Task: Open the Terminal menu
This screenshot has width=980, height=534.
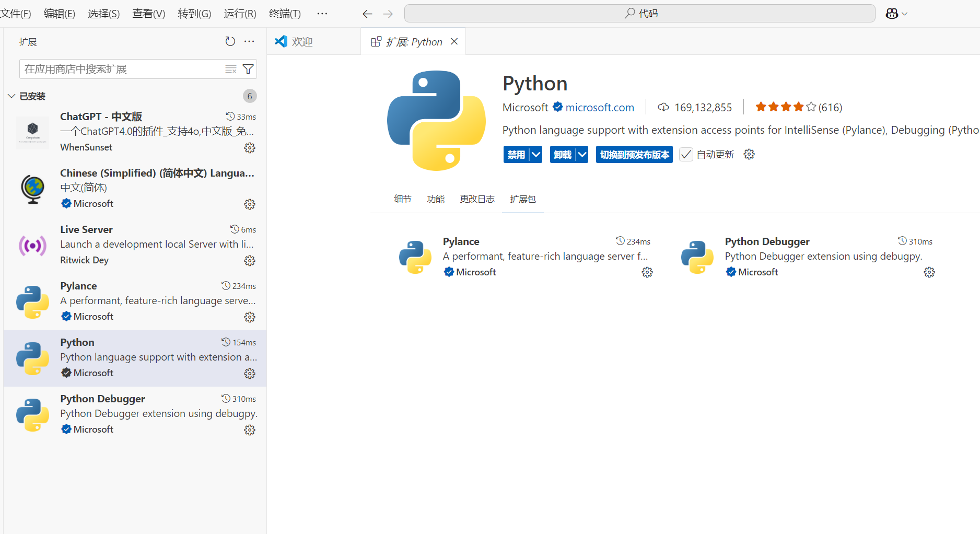Action: (284, 14)
